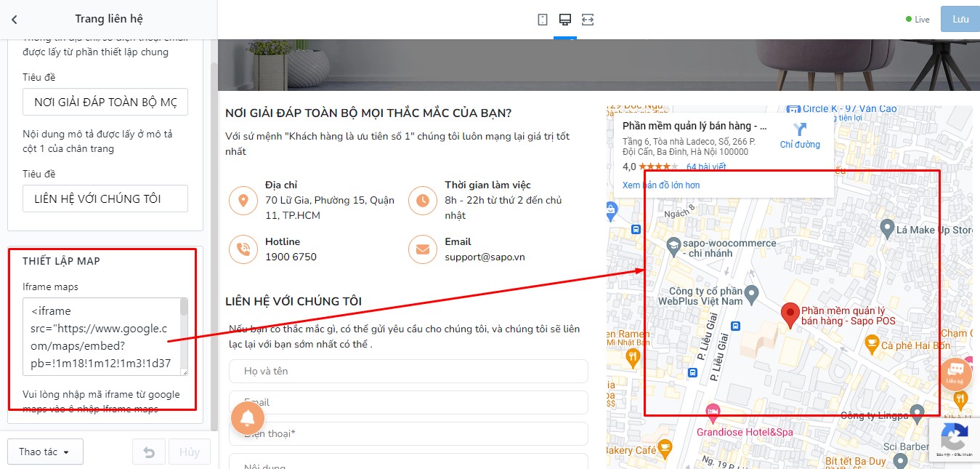Switch to desktop preview icon
980x469 pixels.
pos(564,20)
